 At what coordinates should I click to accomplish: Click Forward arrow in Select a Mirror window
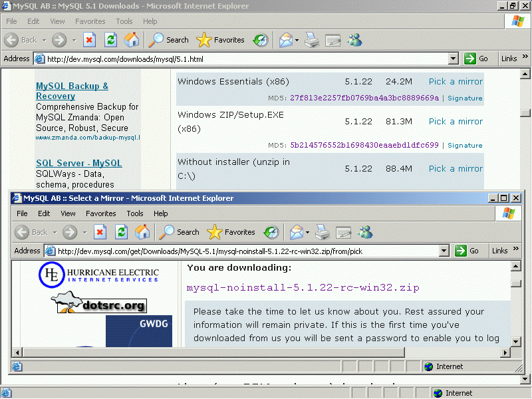coord(70,232)
